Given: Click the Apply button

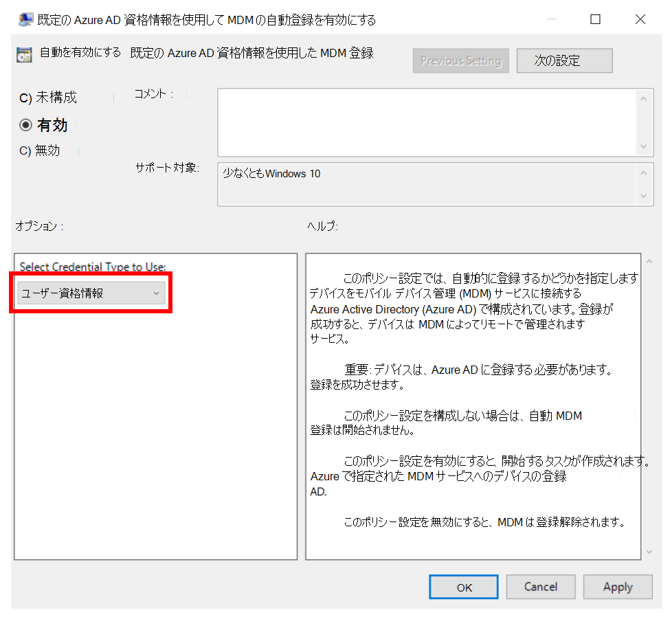Looking at the screenshot, I should (618, 587).
